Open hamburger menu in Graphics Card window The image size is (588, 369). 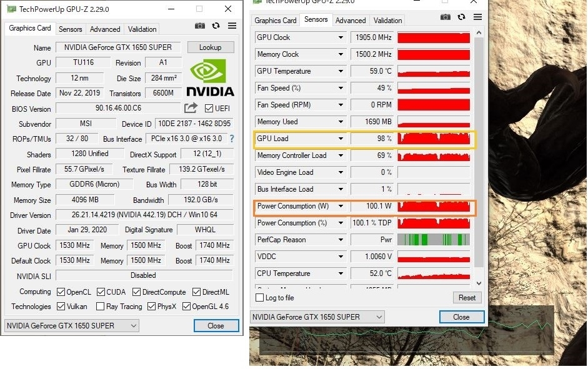click(232, 26)
